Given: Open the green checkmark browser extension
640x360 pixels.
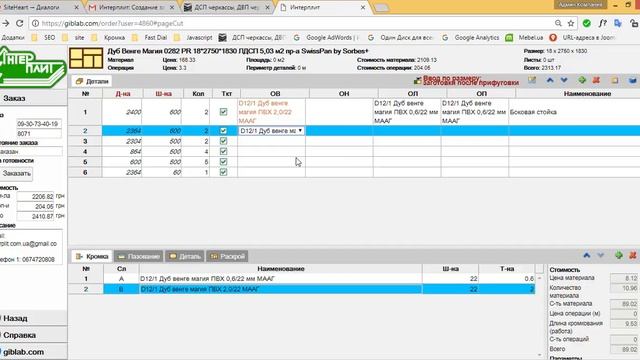Looking at the screenshot, I should coord(587,23).
